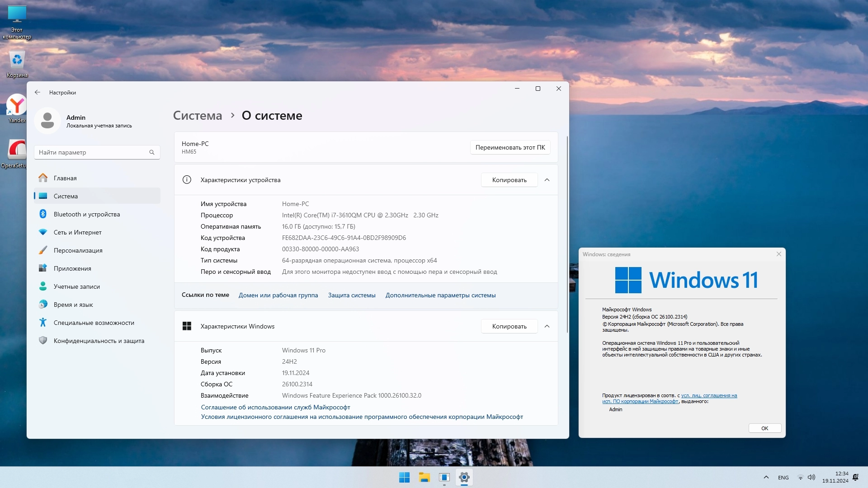
Task: Open File Explorer from taskbar
Action: pyautogui.click(x=424, y=477)
